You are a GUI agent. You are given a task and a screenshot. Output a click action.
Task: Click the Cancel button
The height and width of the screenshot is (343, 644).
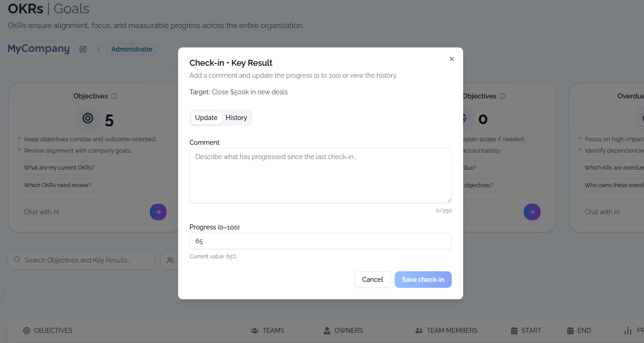(373, 280)
